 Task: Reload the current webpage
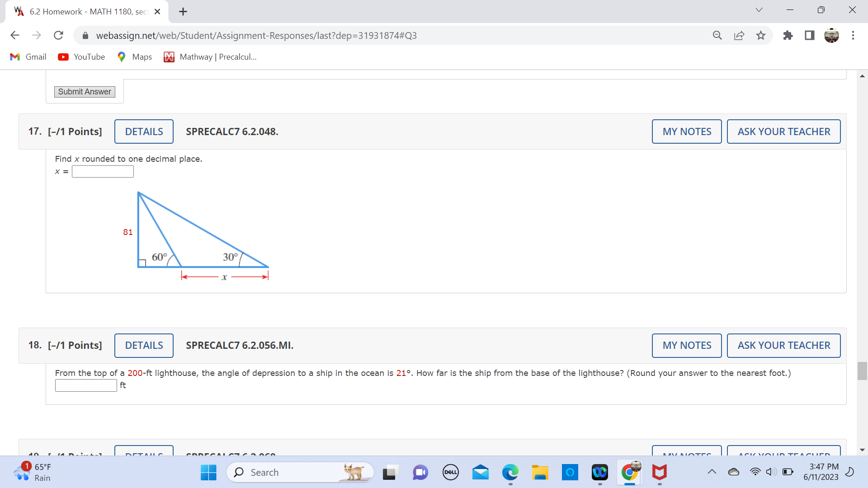click(x=58, y=35)
